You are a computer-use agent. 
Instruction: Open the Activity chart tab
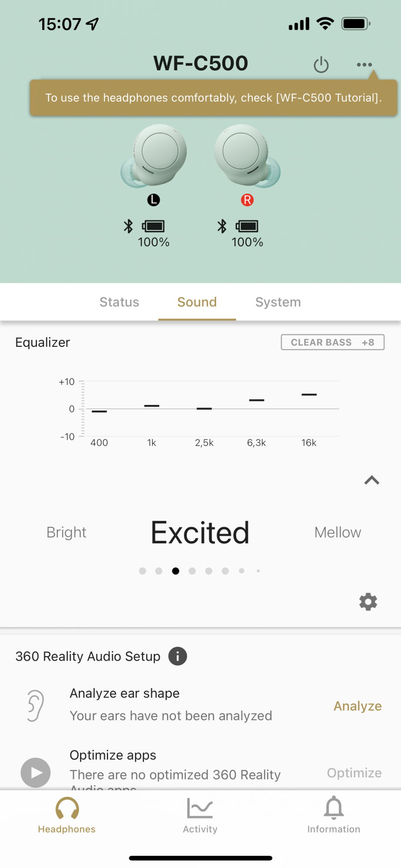200,815
